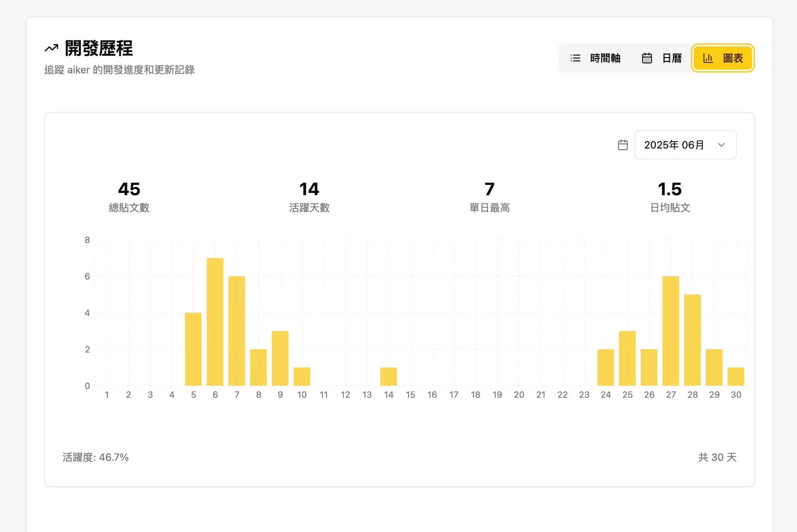Image resolution: width=797 pixels, height=532 pixels.
Task: Click the calendar icon next to the month selector
Action: [623, 144]
